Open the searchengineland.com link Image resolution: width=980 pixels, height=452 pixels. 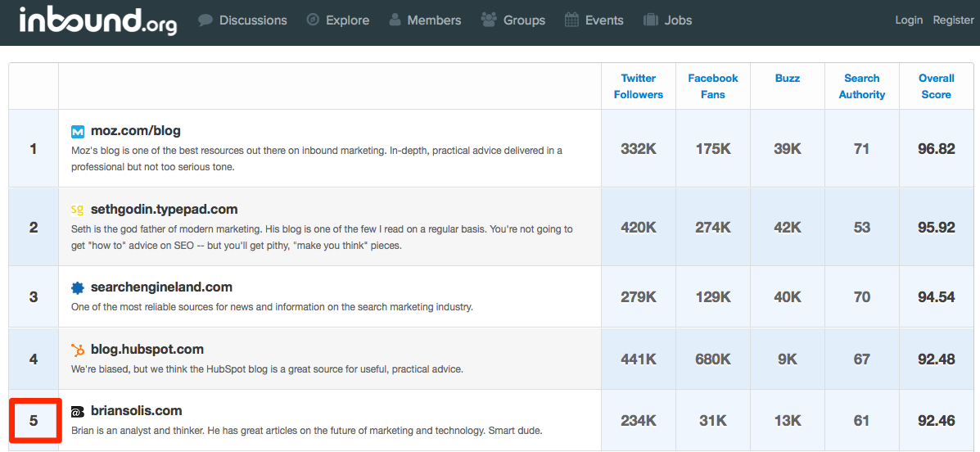point(161,287)
